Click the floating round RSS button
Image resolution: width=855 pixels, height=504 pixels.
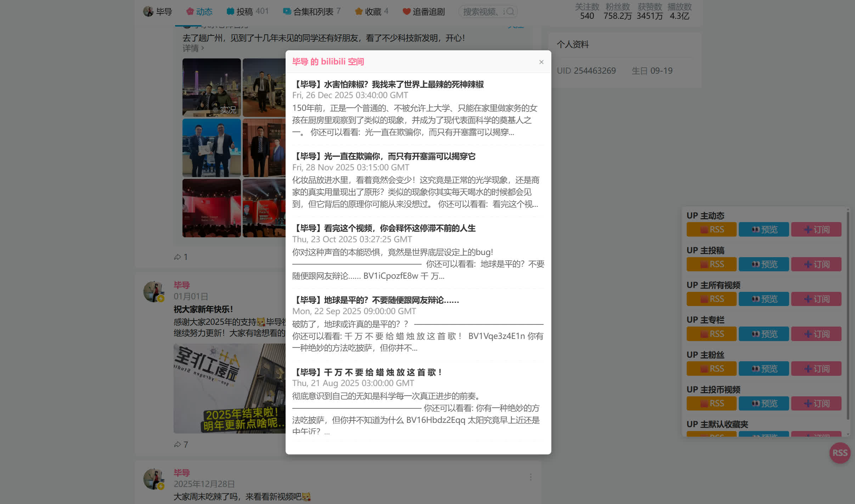(839, 453)
